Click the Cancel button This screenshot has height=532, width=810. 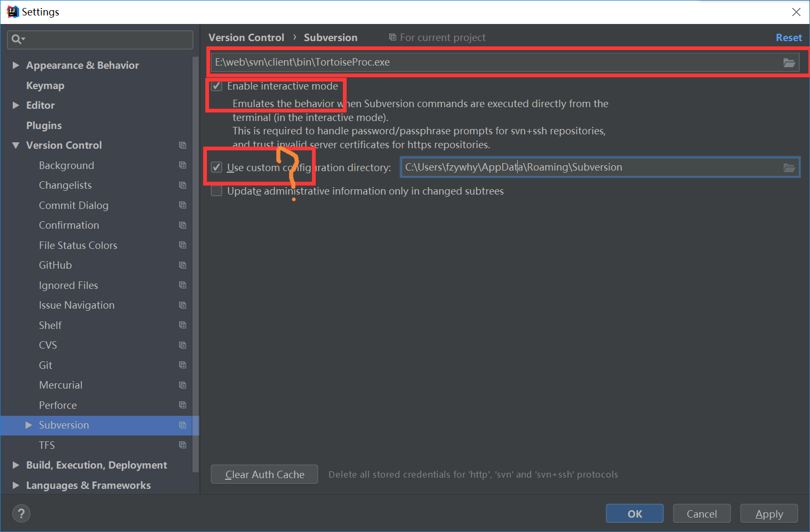(702, 514)
